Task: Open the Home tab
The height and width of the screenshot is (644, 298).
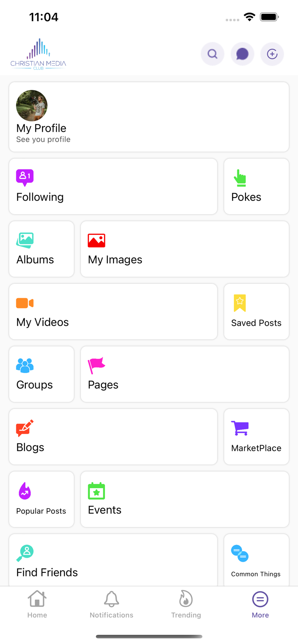Action: coord(37,604)
